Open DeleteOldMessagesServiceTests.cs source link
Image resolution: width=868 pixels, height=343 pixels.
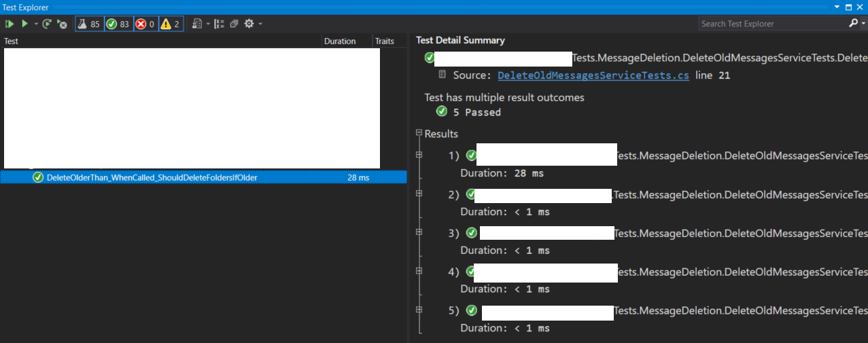click(593, 75)
